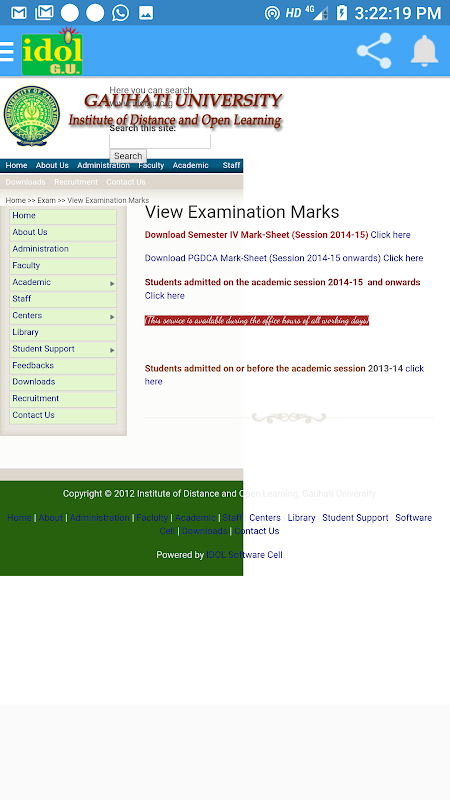Open Downloads in second navigation row
Image resolution: width=450 pixels, height=800 pixels.
coord(26,182)
